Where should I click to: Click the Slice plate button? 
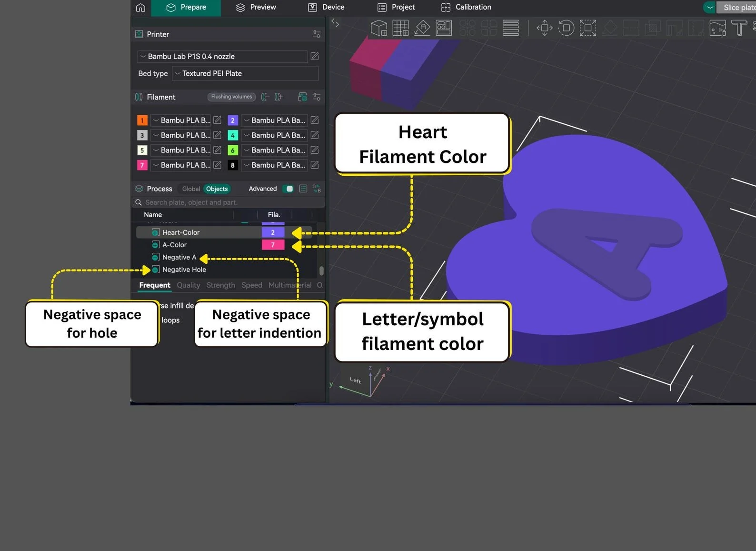pyautogui.click(x=736, y=8)
